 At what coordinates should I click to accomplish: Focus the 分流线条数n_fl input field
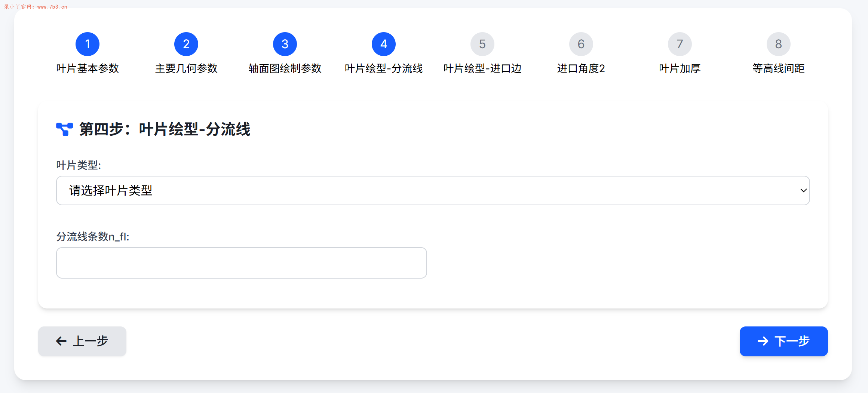[x=242, y=263]
